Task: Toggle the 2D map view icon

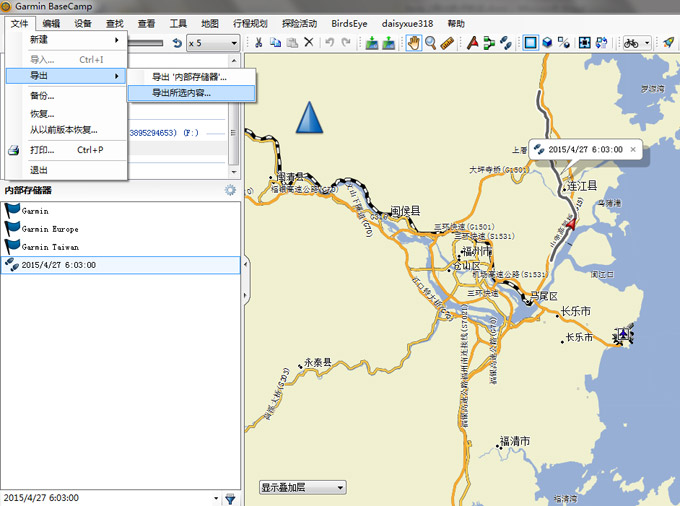Action: point(531,42)
